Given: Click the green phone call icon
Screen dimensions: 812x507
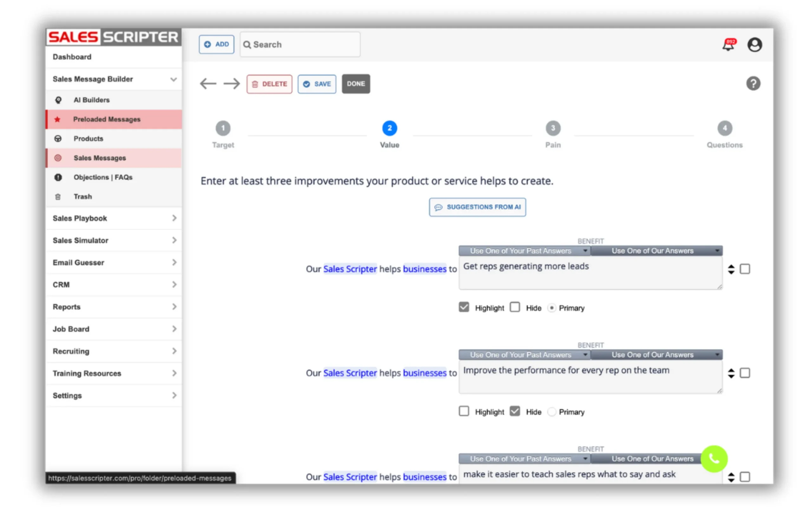Looking at the screenshot, I should 714,459.
